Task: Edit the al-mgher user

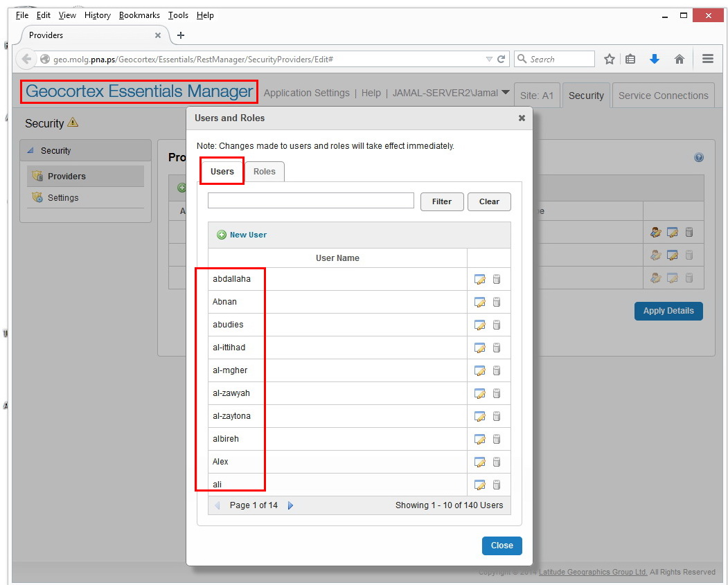Action: pyautogui.click(x=479, y=370)
